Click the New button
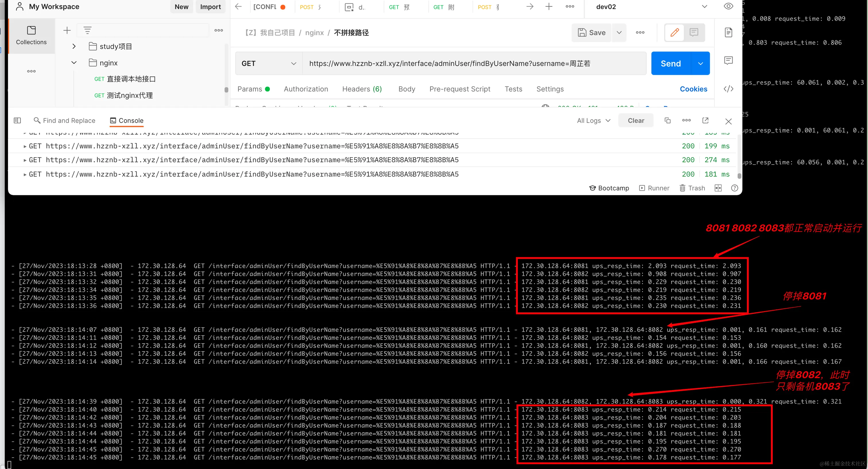This screenshot has width=868, height=469. [x=181, y=7]
